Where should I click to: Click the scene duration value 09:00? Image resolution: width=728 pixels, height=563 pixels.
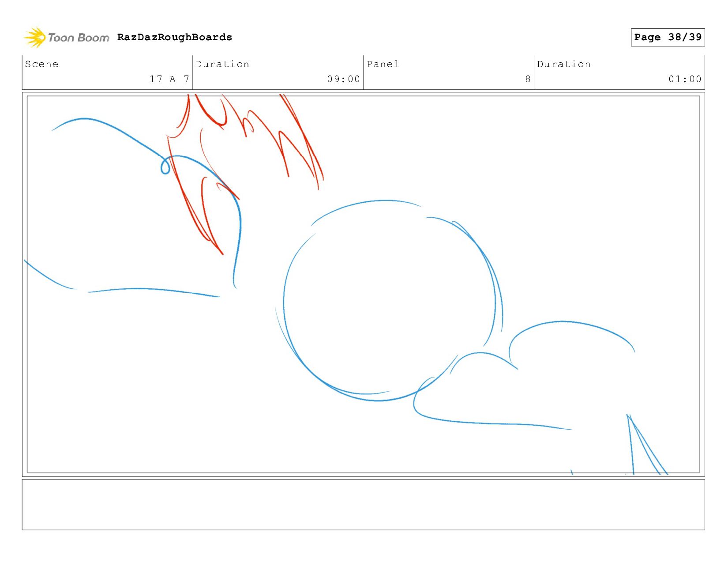coord(344,79)
